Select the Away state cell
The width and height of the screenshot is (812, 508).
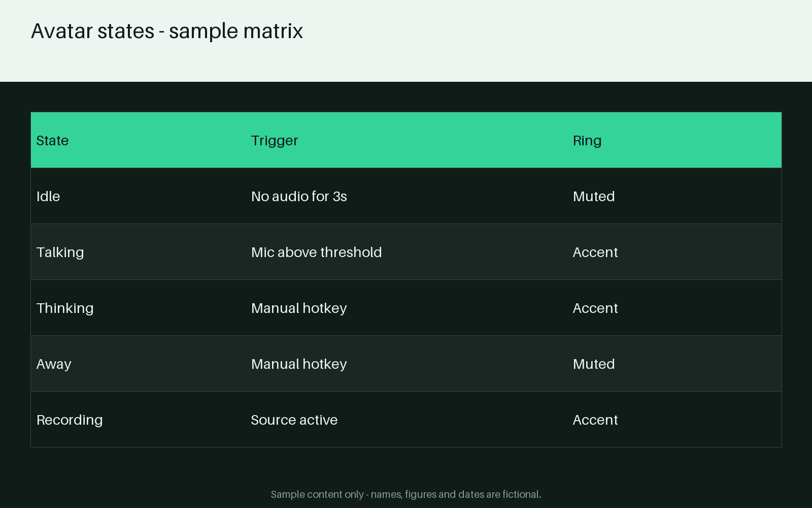coord(138,364)
